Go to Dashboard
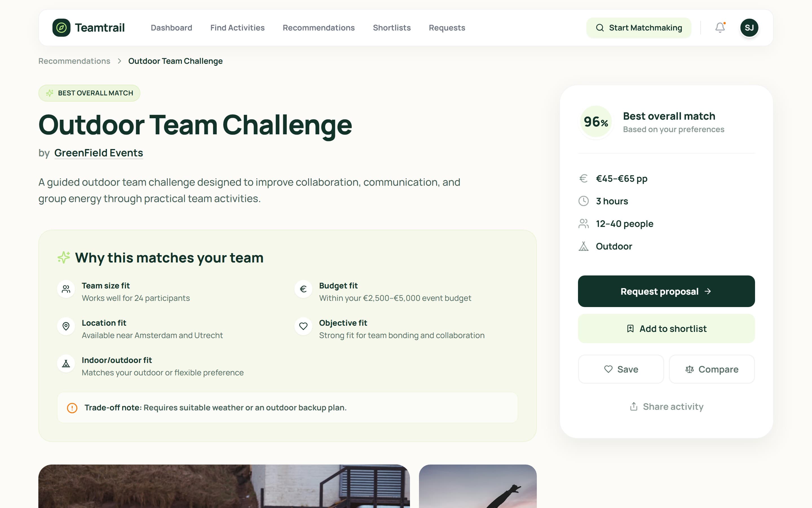812x508 pixels. tap(171, 28)
